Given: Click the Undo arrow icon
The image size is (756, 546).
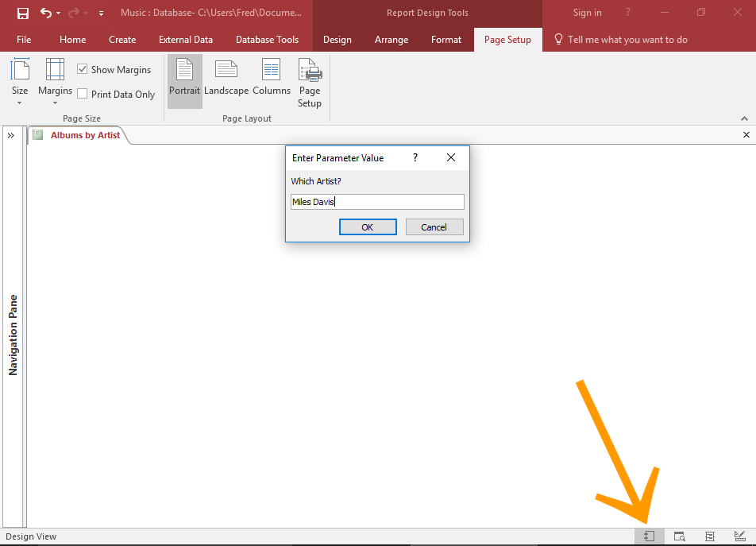Looking at the screenshot, I should (x=46, y=13).
